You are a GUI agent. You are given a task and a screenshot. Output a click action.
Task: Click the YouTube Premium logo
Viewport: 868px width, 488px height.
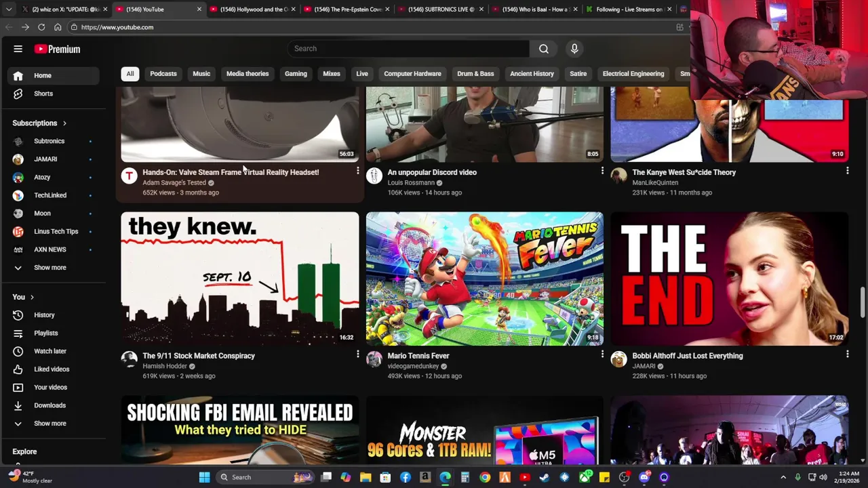(58, 49)
